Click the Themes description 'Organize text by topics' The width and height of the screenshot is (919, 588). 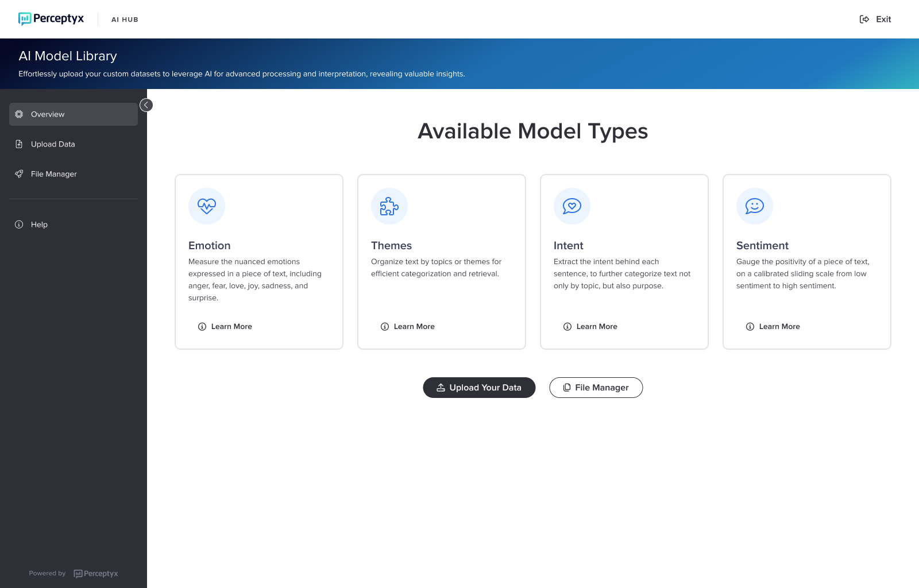(437, 268)
